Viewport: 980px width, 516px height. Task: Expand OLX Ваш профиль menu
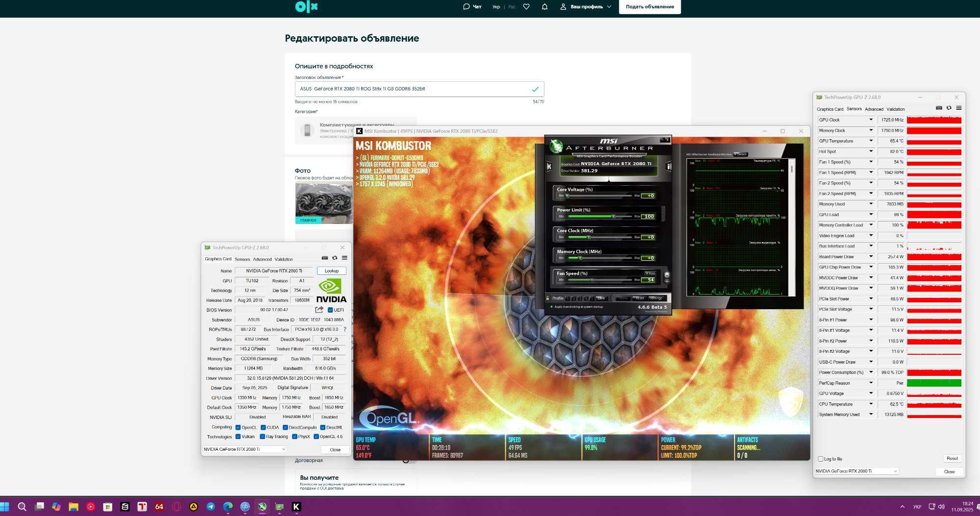tap(586, 7)
